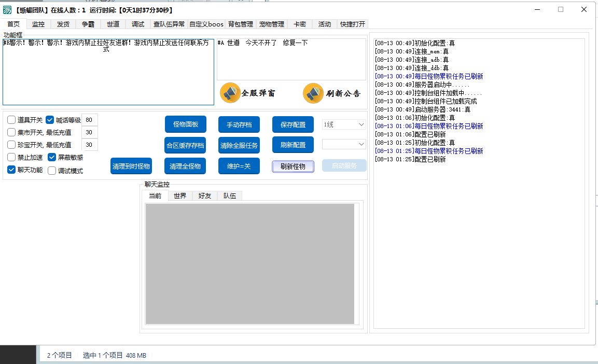The height and width of the screenshot is (364, 598).
Task: Click the 维护=关 button
Action: [x=239, y=166]
